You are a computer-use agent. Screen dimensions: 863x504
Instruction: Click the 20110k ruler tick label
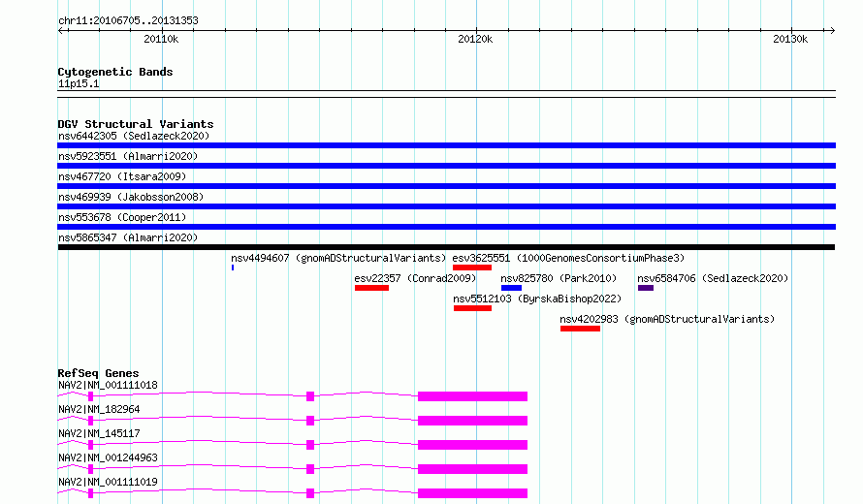tap(161, 39)
